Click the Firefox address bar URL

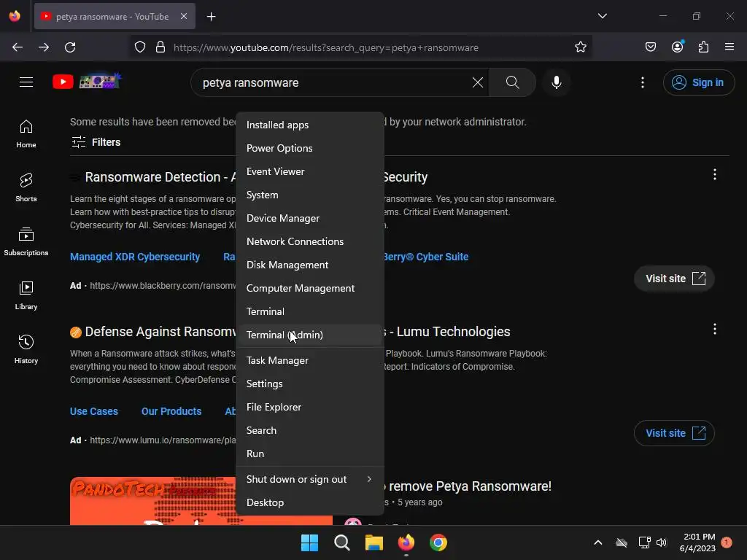(x=326, y=47)
